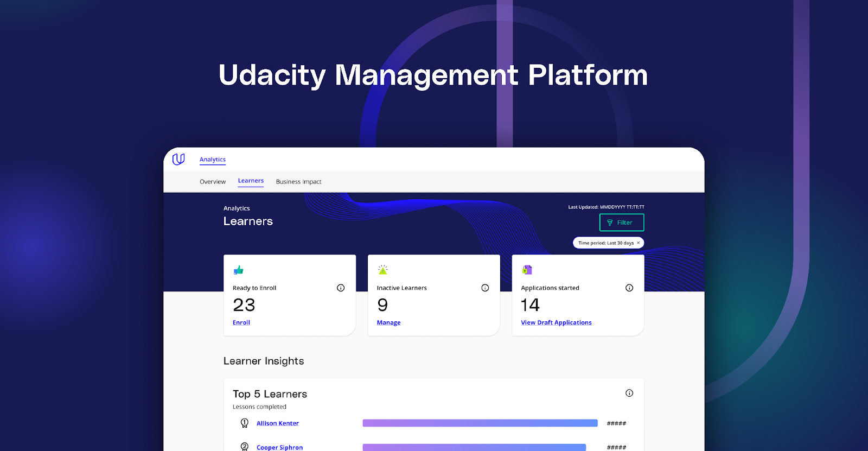Click Cooper Siphron's lessons completed bar
The height and width of the screenshot is (451, 868).
pyautogui.click(x=474, y=447)
